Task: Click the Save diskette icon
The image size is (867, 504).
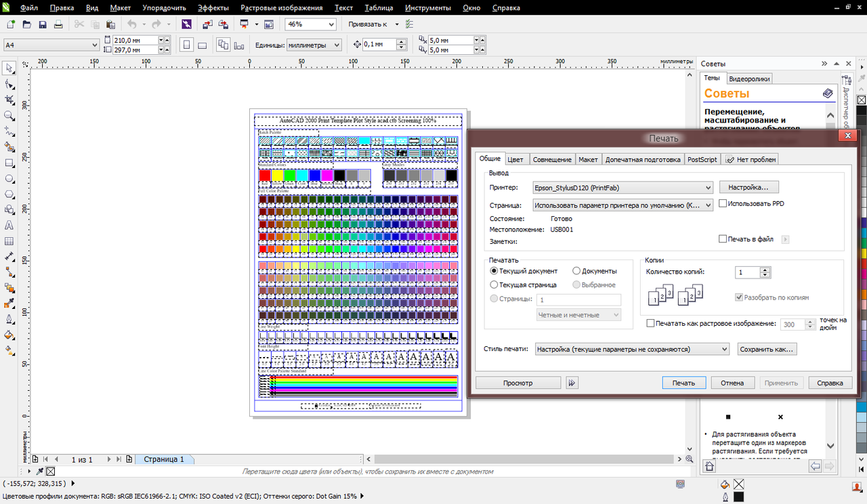Action: coord(43,24)
